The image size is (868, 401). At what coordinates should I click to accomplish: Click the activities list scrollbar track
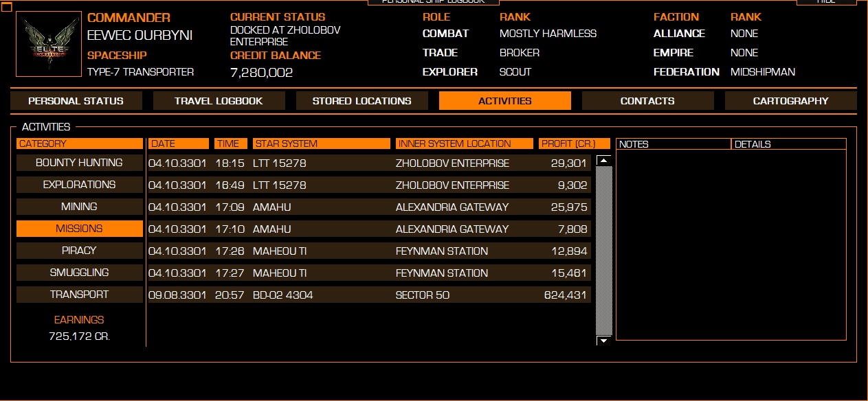point(603,251)
